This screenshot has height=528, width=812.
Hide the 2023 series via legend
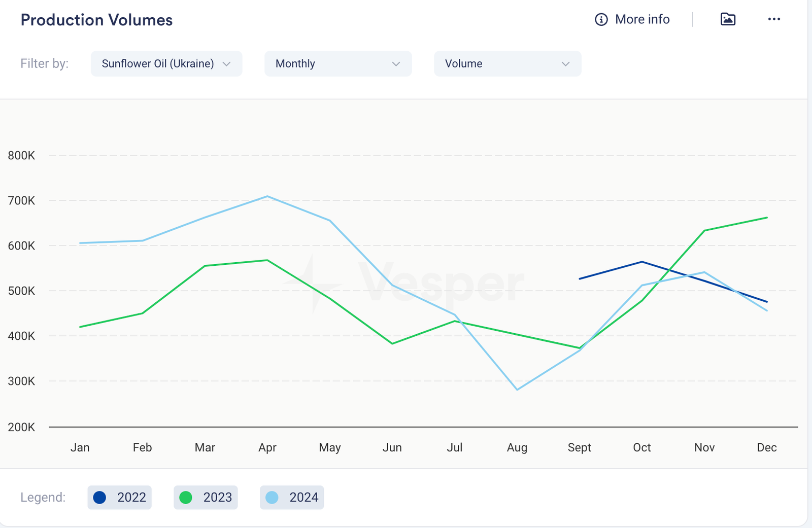206,497
